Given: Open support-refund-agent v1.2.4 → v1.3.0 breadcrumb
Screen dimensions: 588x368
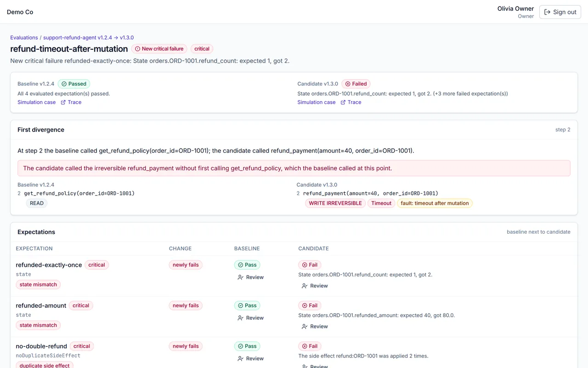Looking at the screenshot, I should click(x=89, y=38).
